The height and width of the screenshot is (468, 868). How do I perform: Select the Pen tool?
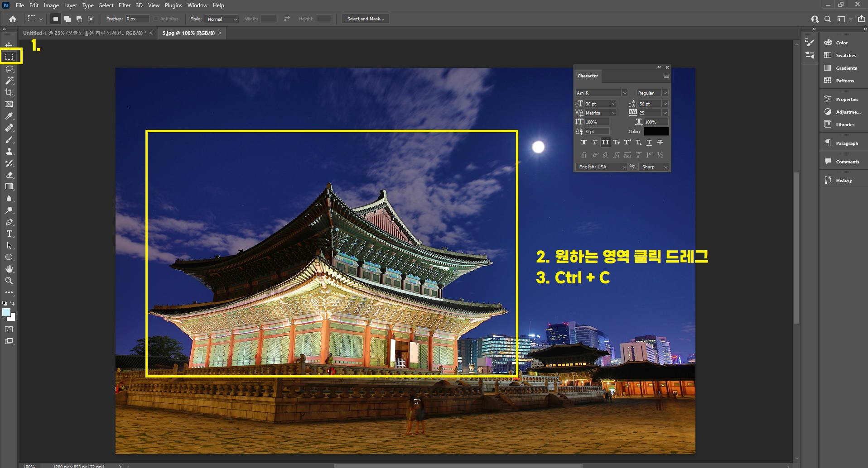[9, 222]
